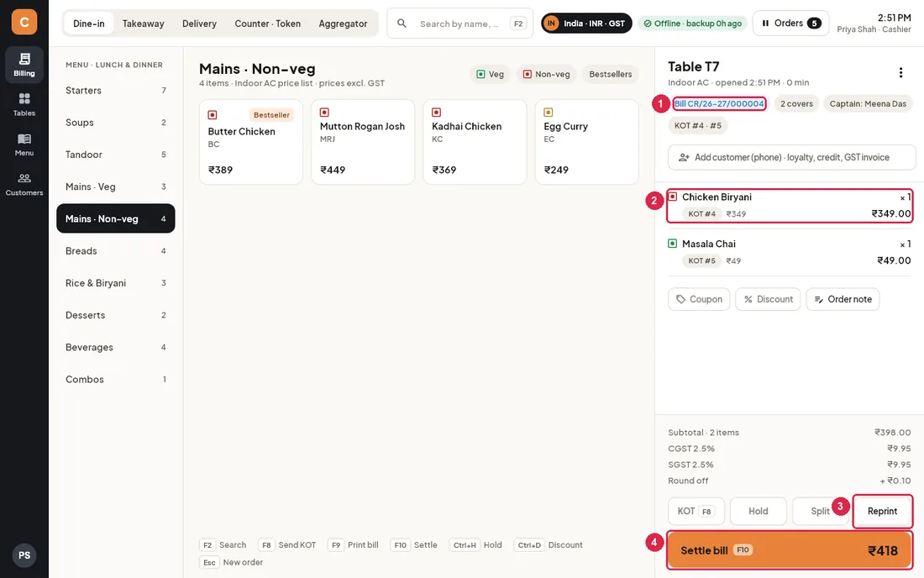
Task: Add Egg Curry item card
Action: (x=586, y=142)
